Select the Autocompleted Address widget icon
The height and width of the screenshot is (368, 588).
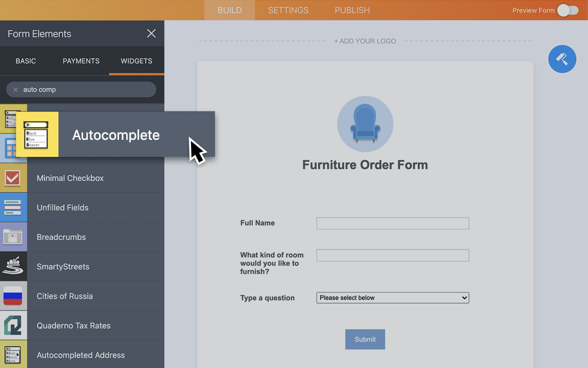coord(13,355)
